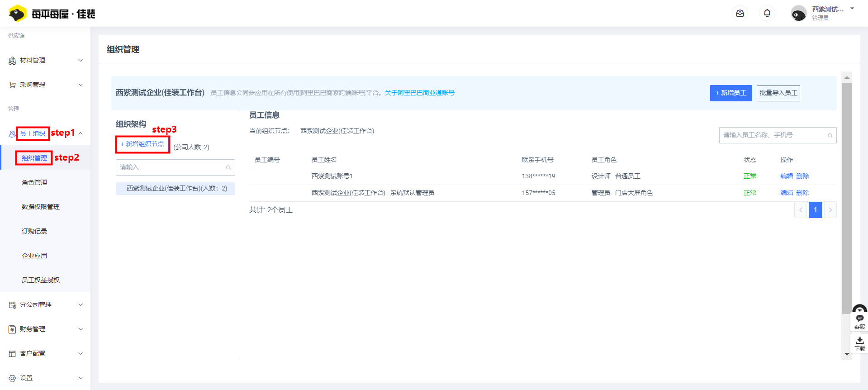Open 企业应用 submenu item

pos(34,256)
